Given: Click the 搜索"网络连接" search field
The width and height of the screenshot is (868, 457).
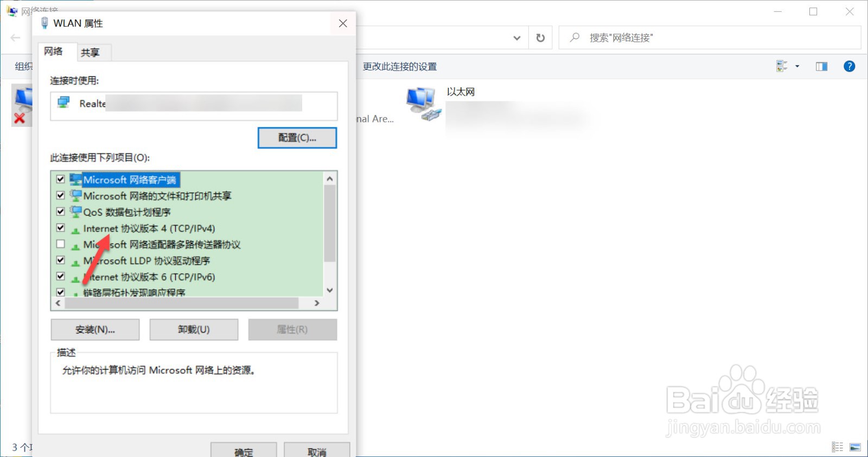Looking at the screenshot, I should [710, 38].
